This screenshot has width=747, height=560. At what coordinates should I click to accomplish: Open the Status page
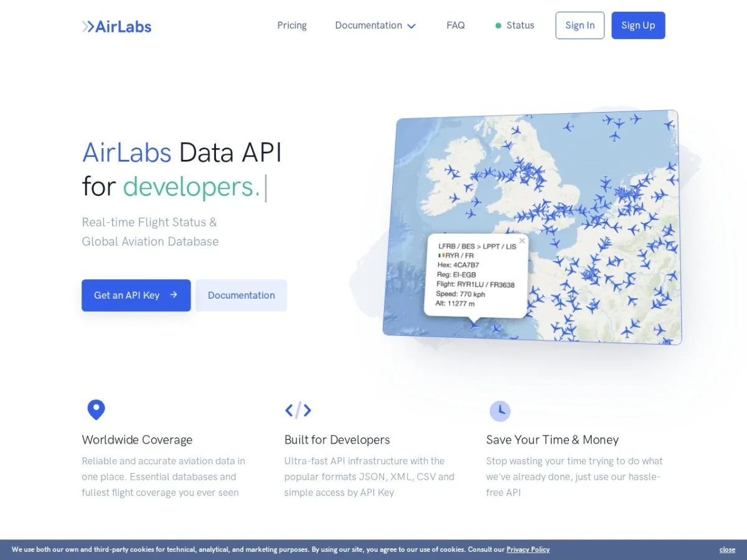click(515, 26)
